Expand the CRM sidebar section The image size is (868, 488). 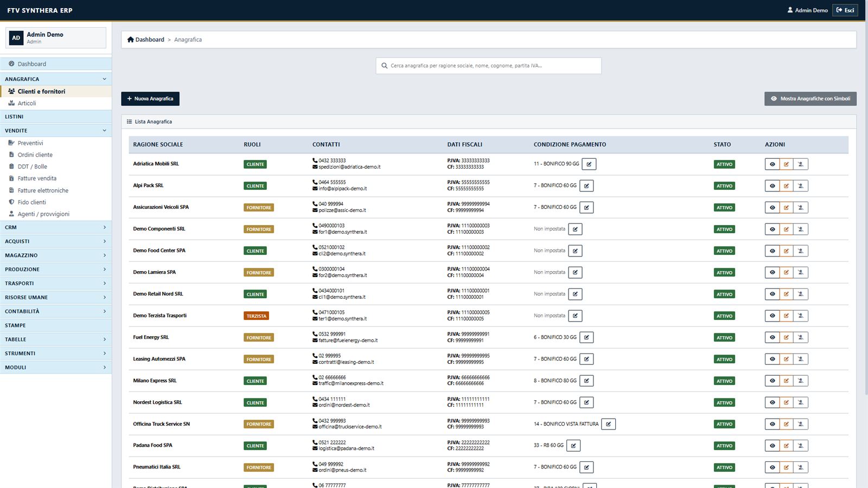coord(56,228)
